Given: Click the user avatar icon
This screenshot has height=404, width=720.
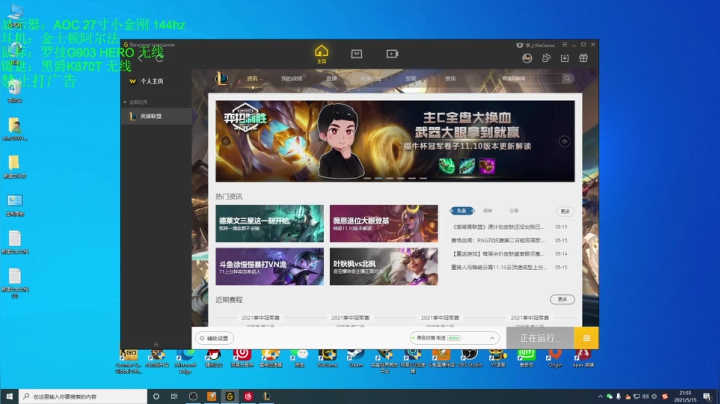Looking at the screenshot, I should tap(527, 58).
